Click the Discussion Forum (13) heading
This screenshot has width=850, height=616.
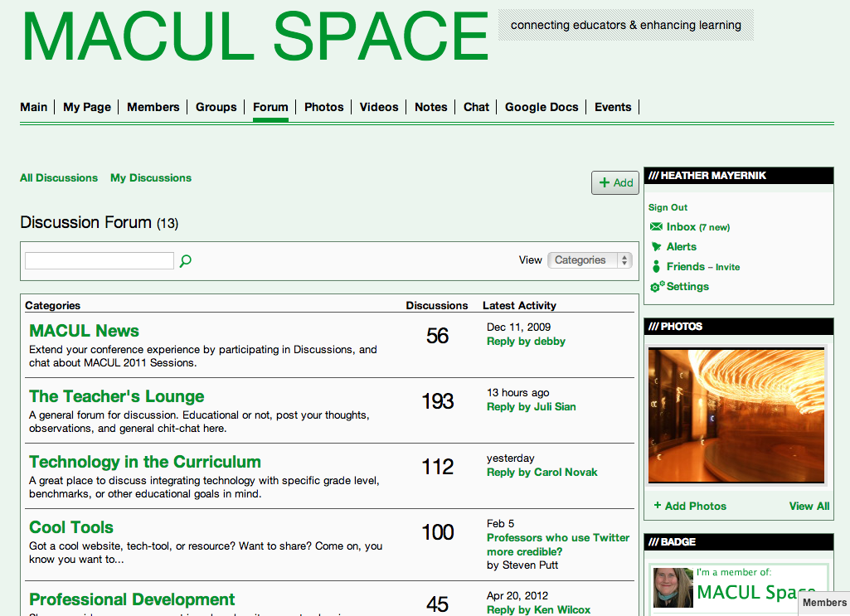point(100,223)
